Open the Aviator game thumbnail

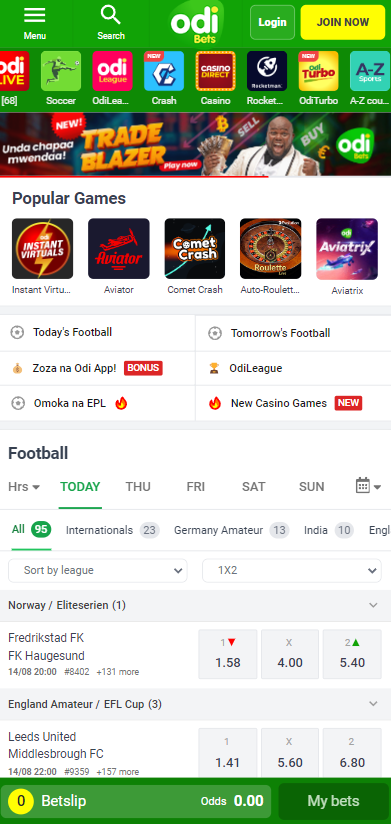click(119, 249)
